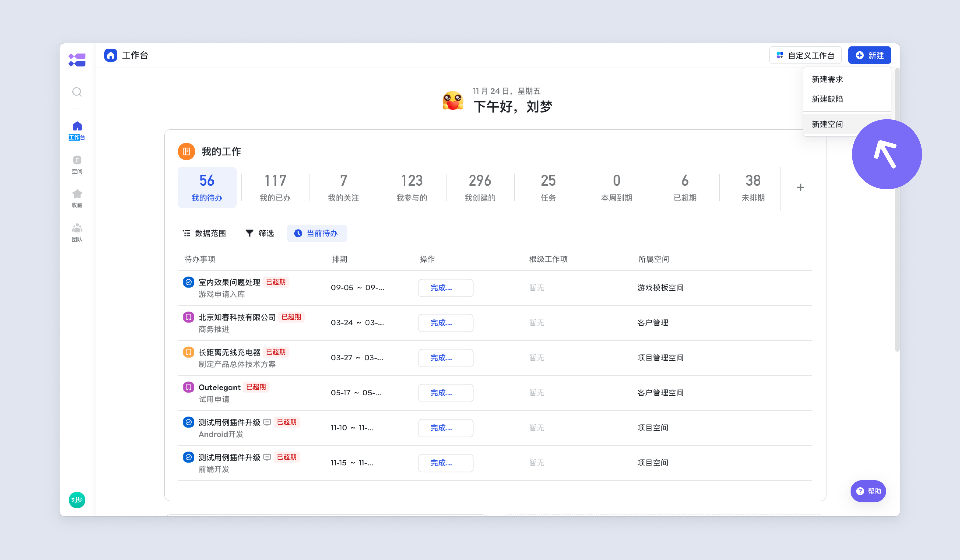Click the comment icon on Android开发 task
This screenshot has height=560, width=960.
[267, 422]
